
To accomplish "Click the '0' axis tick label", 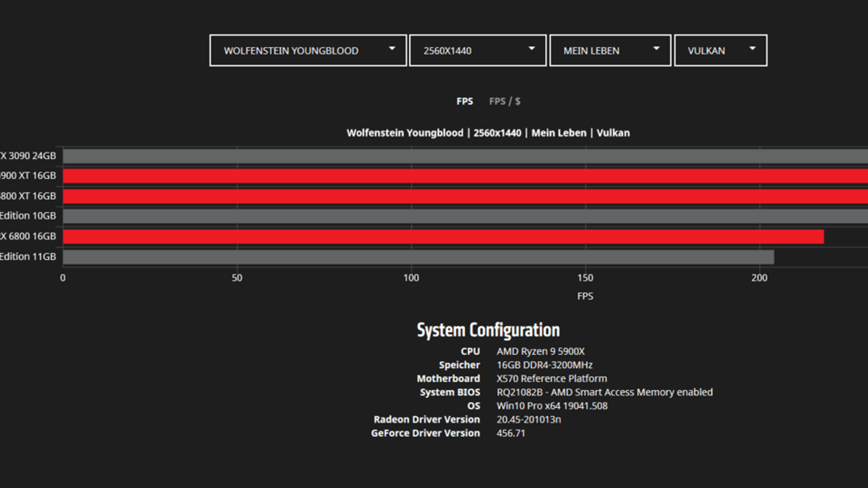I will tap(63, 278).
